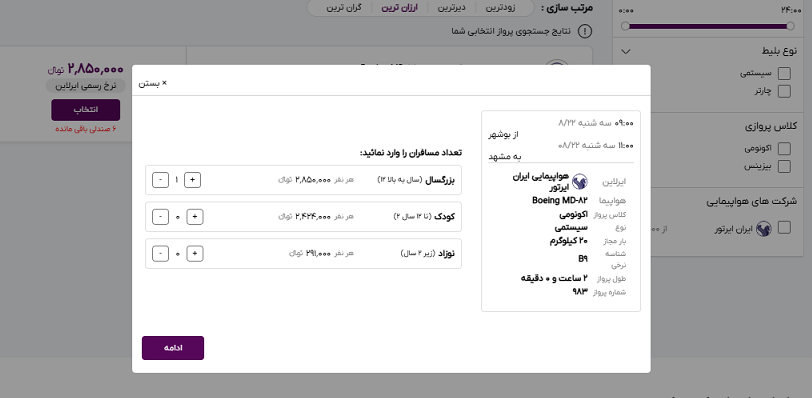The height and width of the screenshot is (398, 812).
Task: Click the ۶ صندلی باقی مانده text
Action: coord(85,128)
